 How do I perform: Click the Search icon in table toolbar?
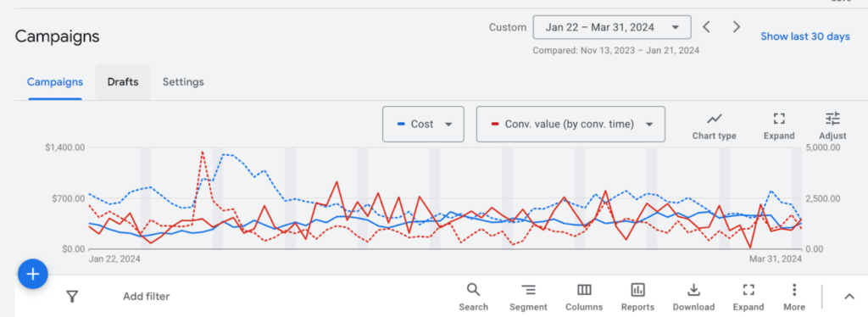pyautogui.click(x=473, y=298)
